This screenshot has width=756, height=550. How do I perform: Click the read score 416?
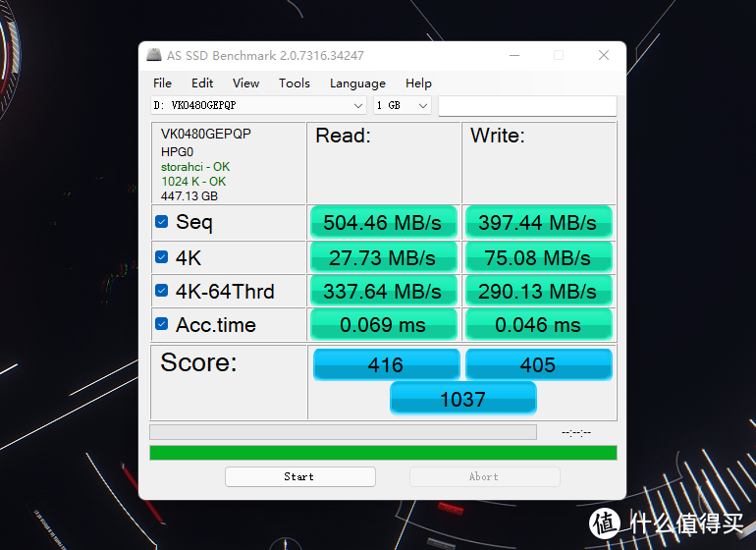386,364
